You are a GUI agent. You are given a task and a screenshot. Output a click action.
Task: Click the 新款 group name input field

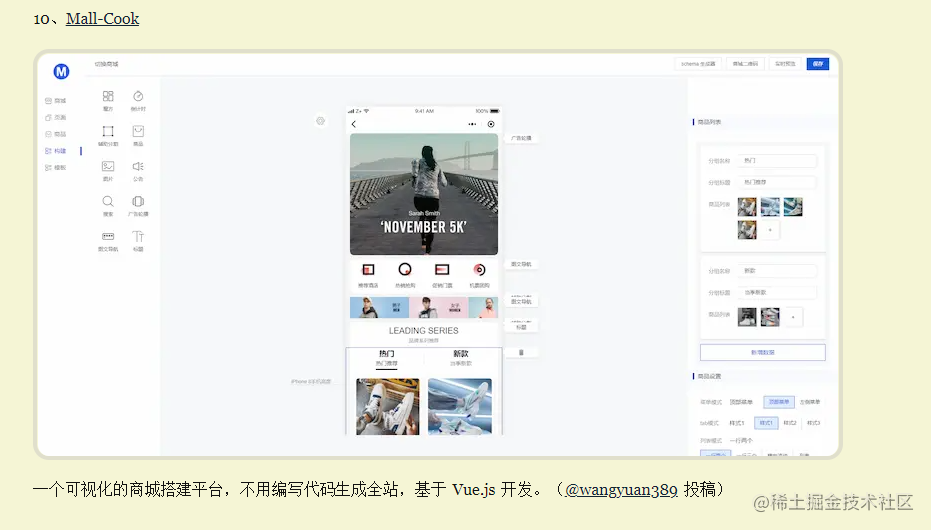click(777, 271)
